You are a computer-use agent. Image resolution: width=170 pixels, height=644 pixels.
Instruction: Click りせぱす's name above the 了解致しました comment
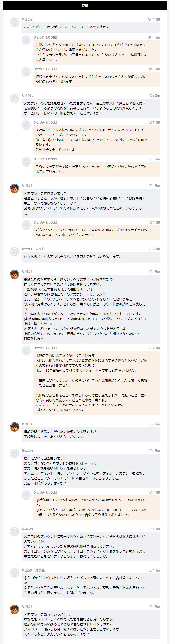click(27, 424)
